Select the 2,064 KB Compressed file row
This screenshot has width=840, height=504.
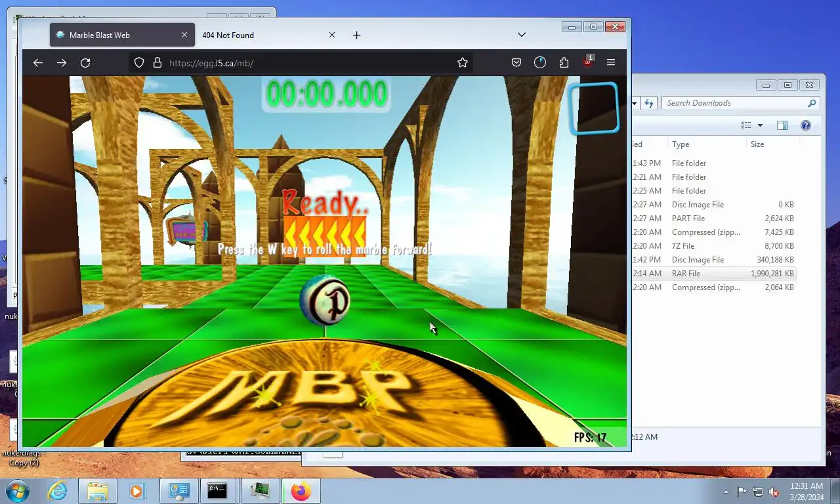tap(714, 287)
